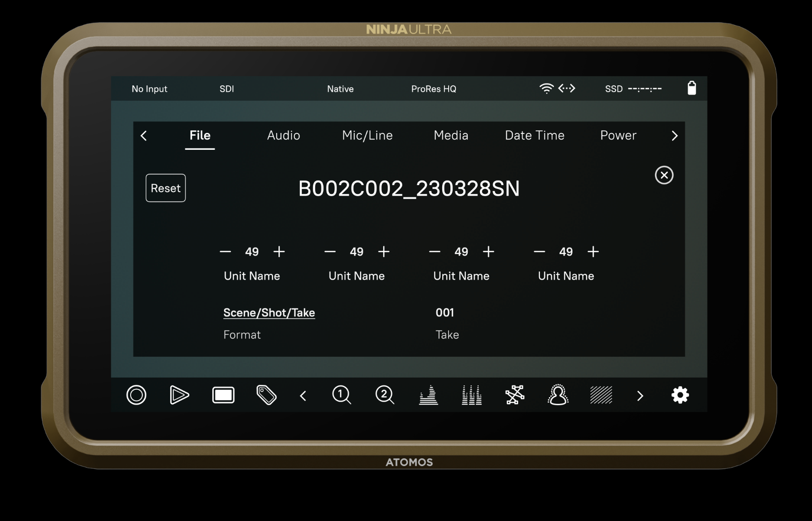The height and width of the screenshot is (521, 812).
Task: Go to next settings page with right arrow
Action: click(x=675, y=136)
